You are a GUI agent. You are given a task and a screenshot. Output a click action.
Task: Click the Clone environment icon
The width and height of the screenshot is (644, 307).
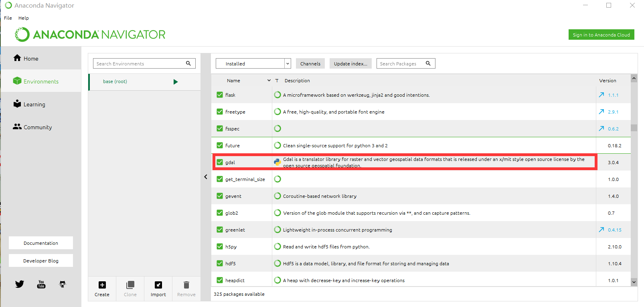pyautogui.click(x=130, y=285)
